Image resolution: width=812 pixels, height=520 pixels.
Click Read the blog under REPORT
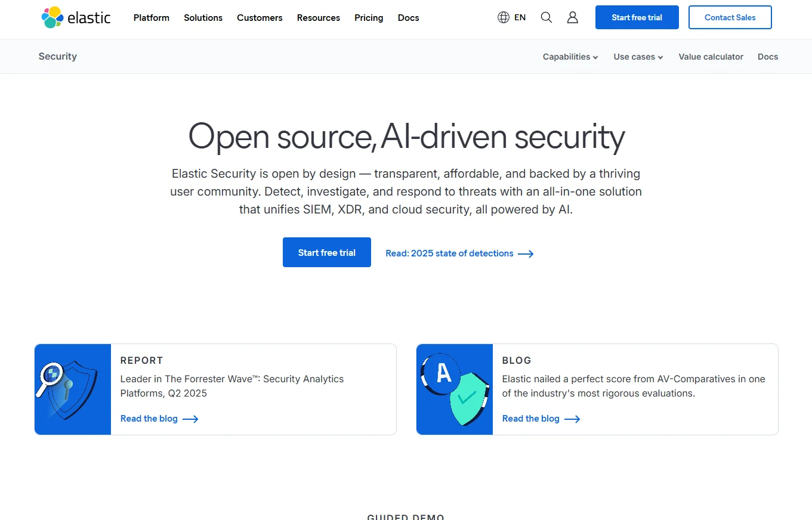[x=159, y=419]
